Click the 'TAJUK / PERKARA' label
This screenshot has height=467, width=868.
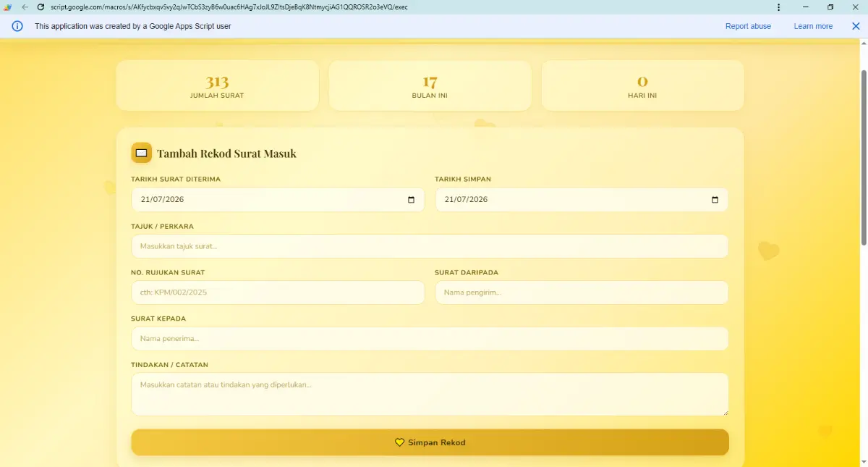point(162,226)
